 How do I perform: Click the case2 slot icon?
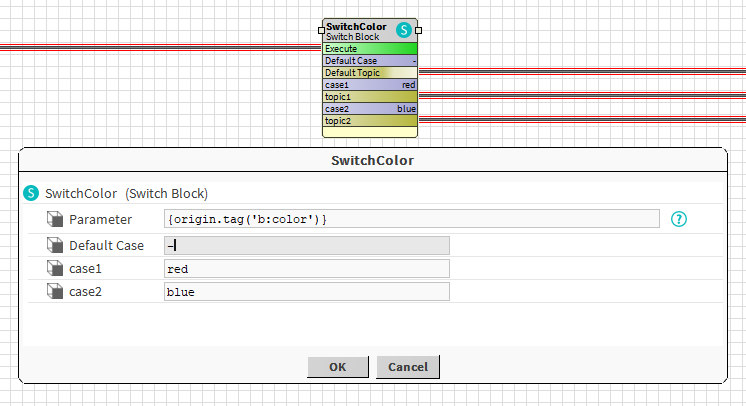54,292
